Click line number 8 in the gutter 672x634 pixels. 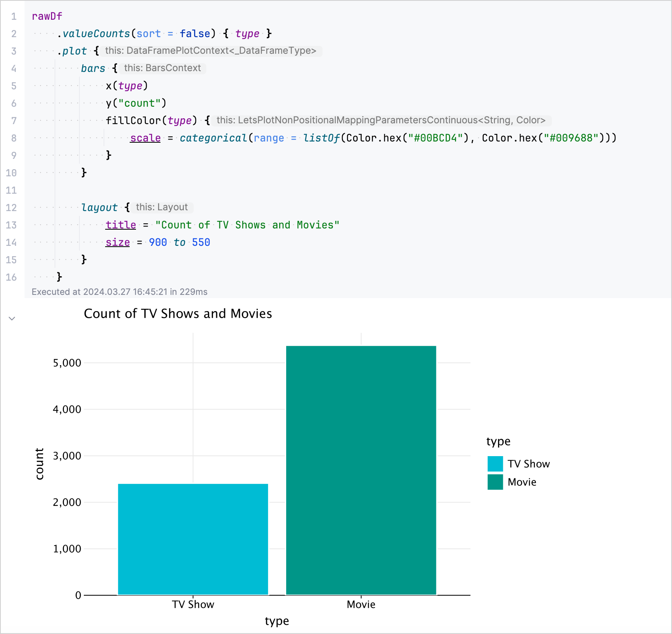tap(13, 138)
